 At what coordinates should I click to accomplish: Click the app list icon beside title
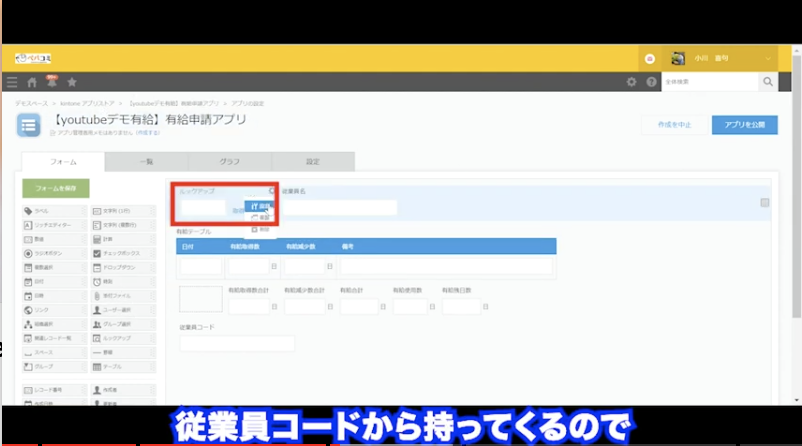(31, 125)
